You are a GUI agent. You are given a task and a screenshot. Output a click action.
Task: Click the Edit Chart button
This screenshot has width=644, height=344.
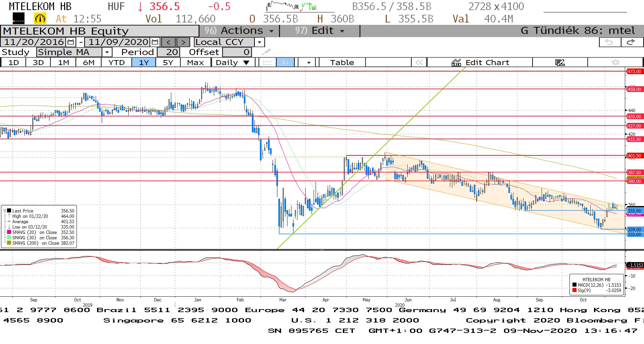(480, 62)
